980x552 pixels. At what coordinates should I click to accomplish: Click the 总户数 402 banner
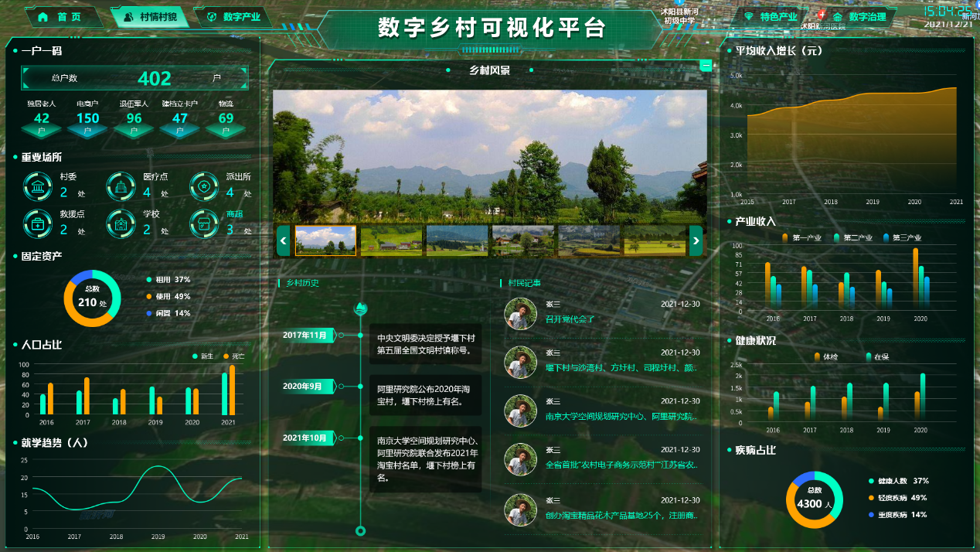coord(135,78)
